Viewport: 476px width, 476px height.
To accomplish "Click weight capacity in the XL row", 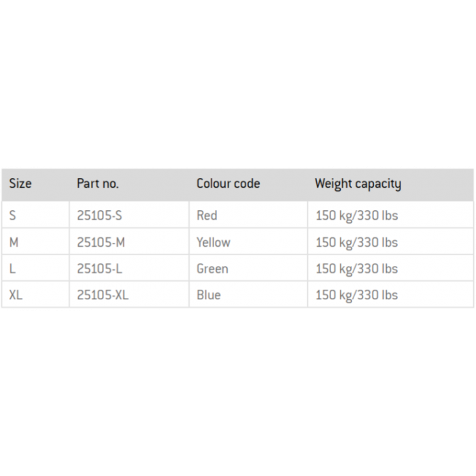I will [357, 295].
